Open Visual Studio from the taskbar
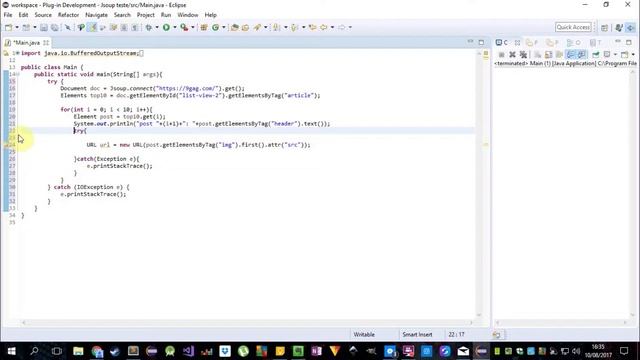 tap(188, 351)
